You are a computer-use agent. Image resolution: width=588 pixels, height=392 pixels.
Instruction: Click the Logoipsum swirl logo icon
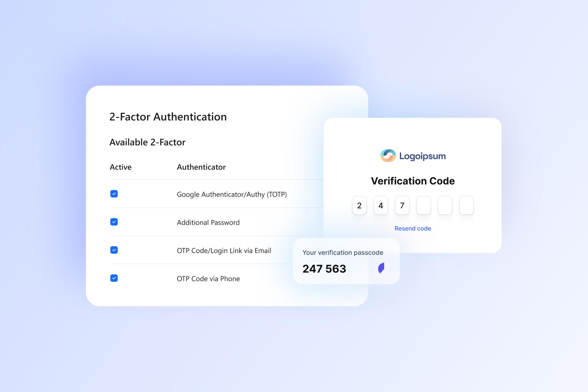388,156
